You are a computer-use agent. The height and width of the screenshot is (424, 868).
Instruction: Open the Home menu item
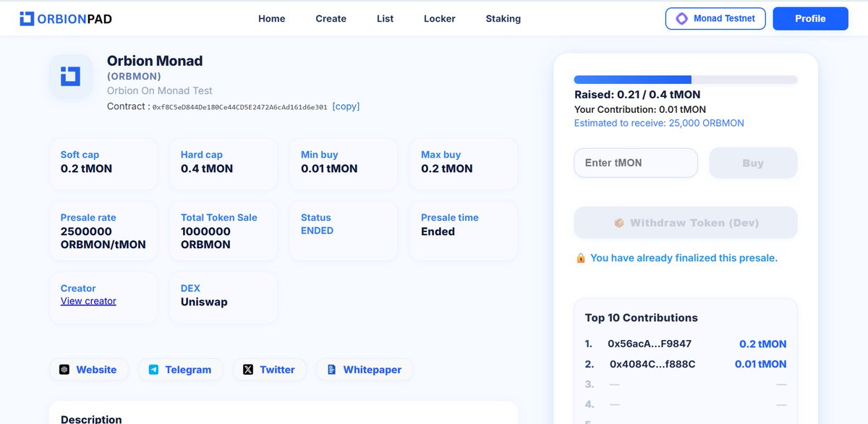(272, 19)
